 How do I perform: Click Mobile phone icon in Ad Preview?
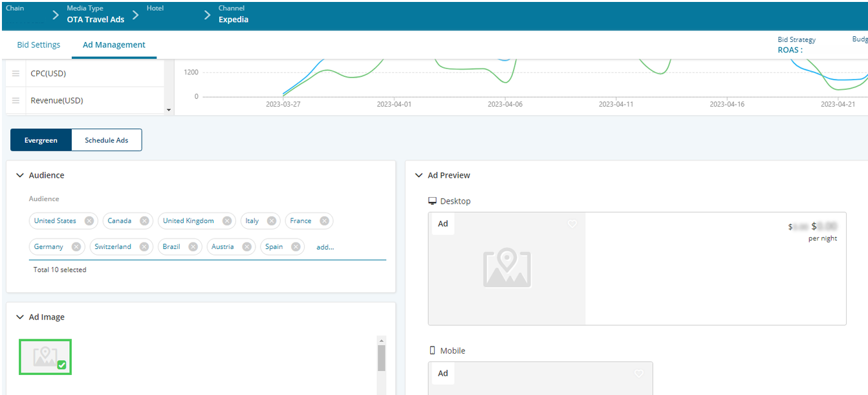(x=433, y=350)
